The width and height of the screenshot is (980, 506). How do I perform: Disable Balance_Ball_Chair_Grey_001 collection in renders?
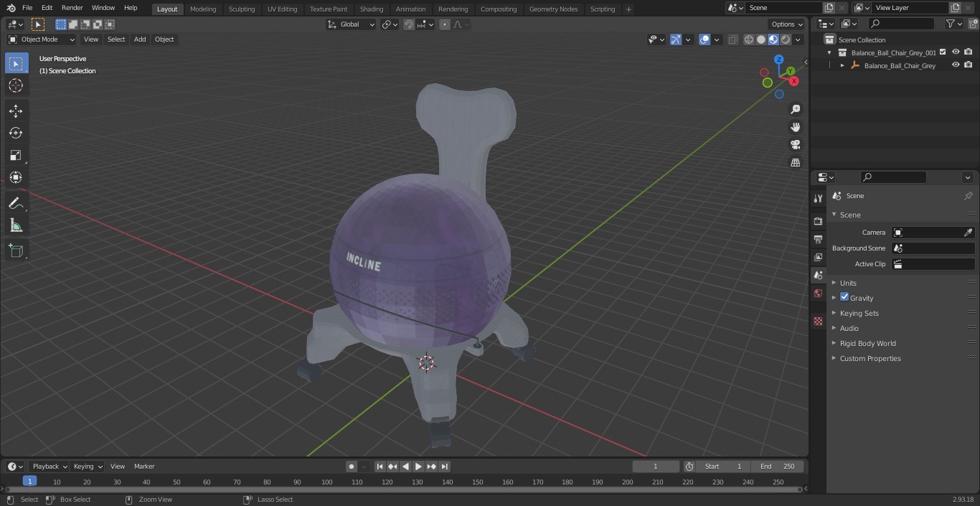click(x=968, y=52)
